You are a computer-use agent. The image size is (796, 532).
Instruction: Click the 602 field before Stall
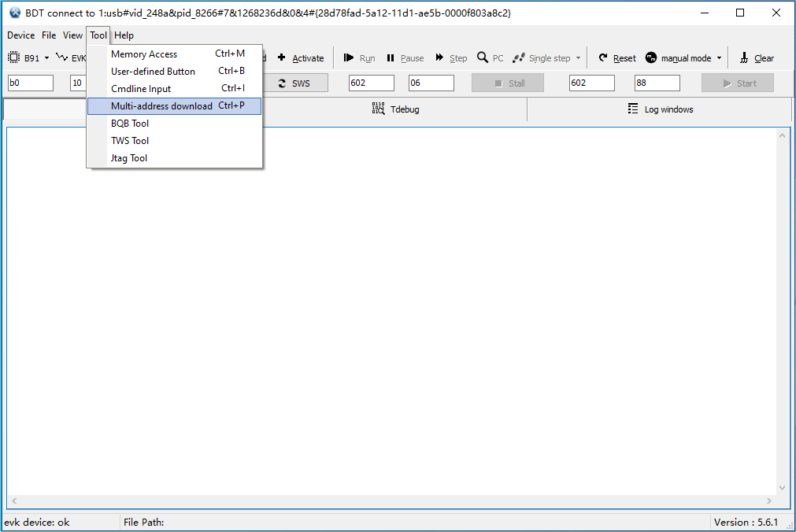(372, 83)
